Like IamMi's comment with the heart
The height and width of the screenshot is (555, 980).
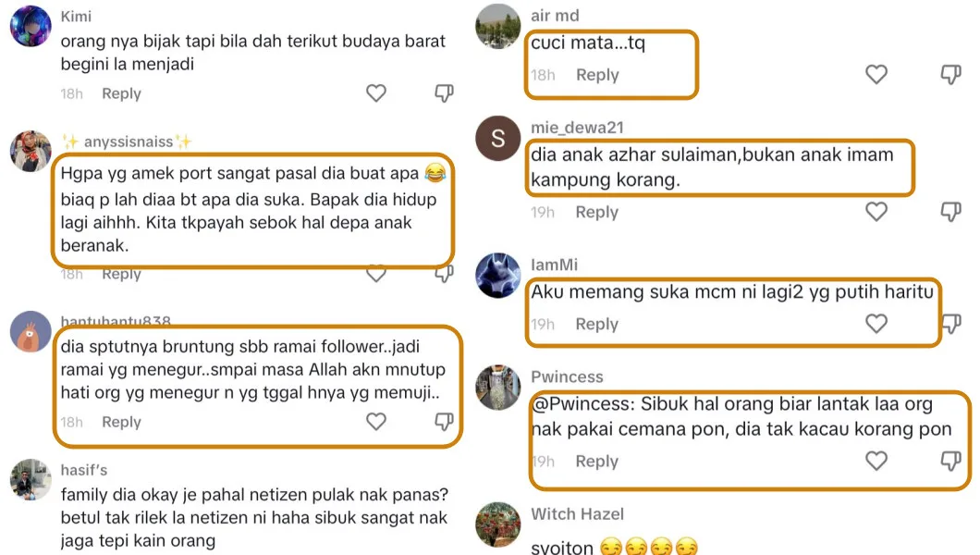[x=876, y=324]
